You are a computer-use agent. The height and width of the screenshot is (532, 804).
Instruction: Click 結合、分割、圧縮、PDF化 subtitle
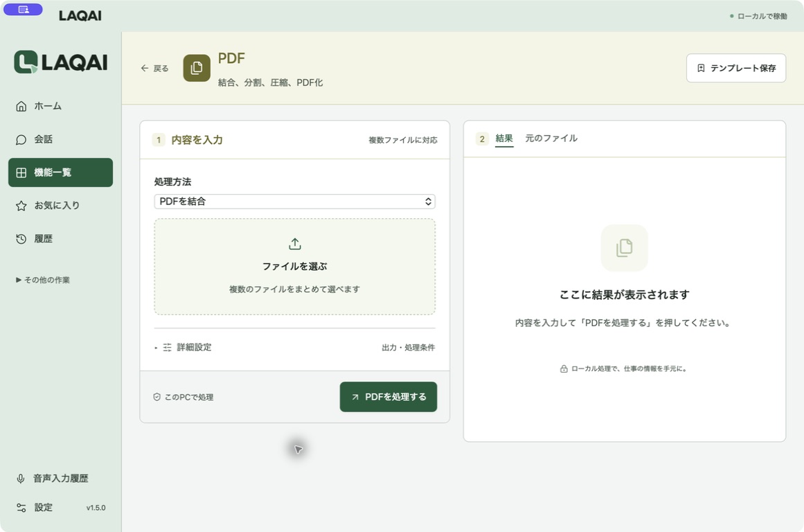270,82
